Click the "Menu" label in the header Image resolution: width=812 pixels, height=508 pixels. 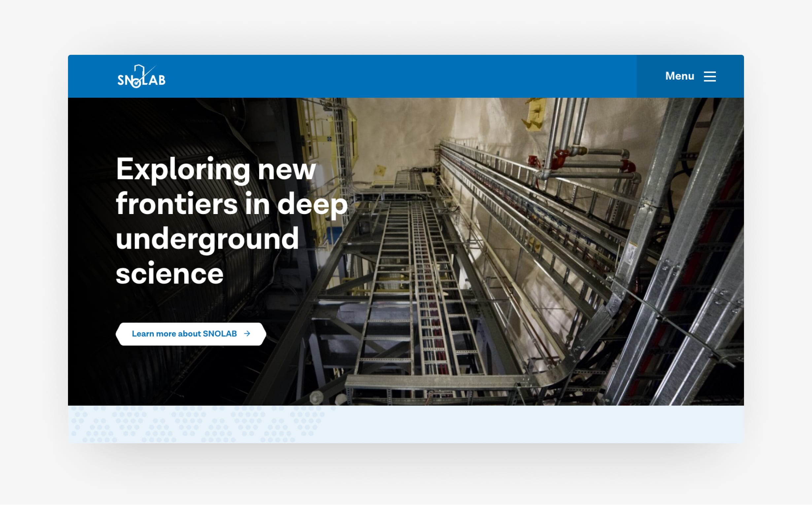[x=679, y=76]
